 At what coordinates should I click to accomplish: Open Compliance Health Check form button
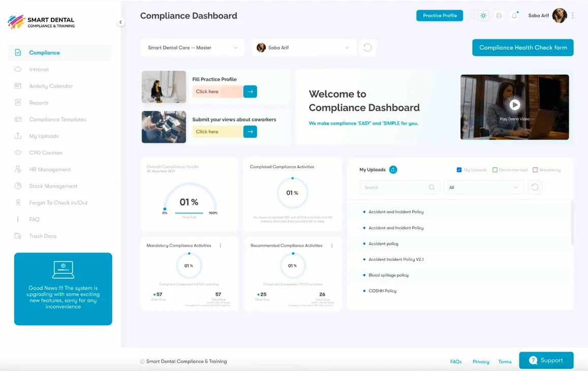(x=523, y=48)
